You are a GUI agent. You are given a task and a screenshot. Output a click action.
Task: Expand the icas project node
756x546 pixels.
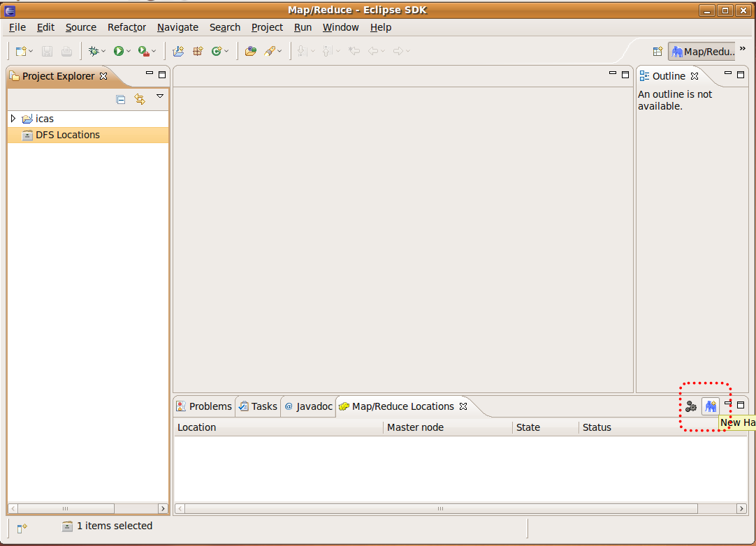(13, 118)
